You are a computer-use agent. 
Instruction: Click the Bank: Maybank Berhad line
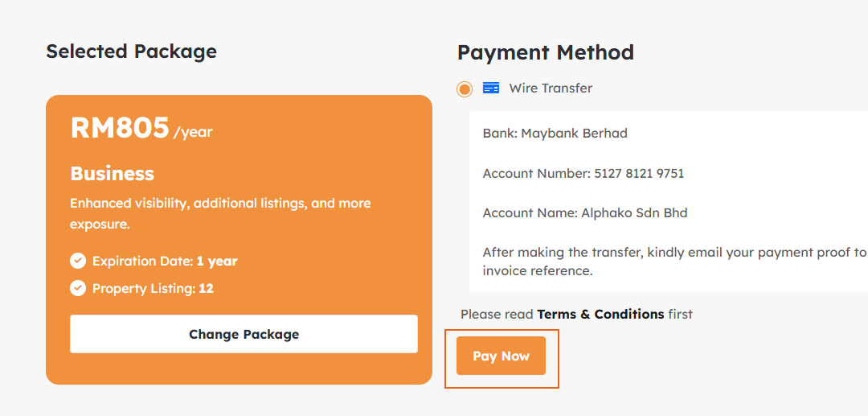click(x=555, y=133)
